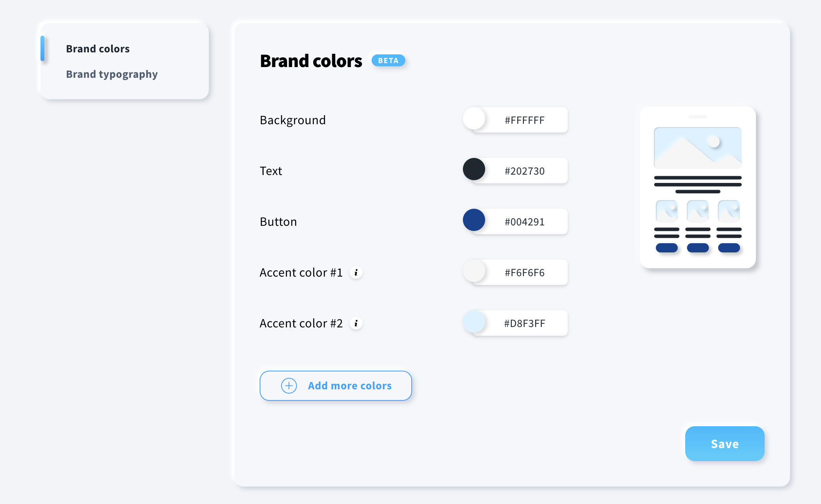Switch to Brand typography section
Image resolution: width=821 pixels, height=504 pixels.
[112, 74]
